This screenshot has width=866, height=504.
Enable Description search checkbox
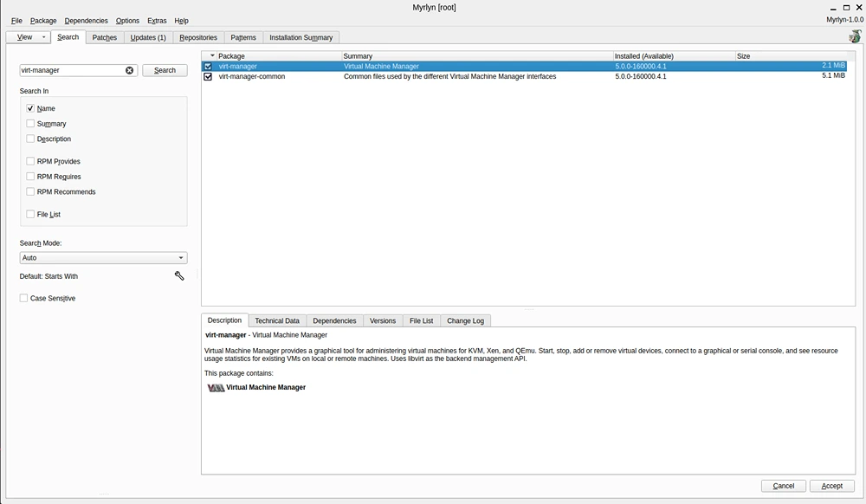[x=30, y=139]
